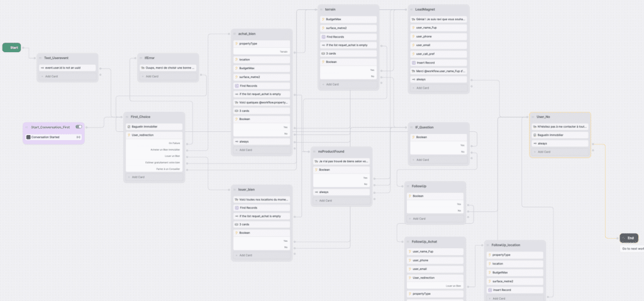
Task: Click the louer_bien node header
Action: tap(247, 190)
